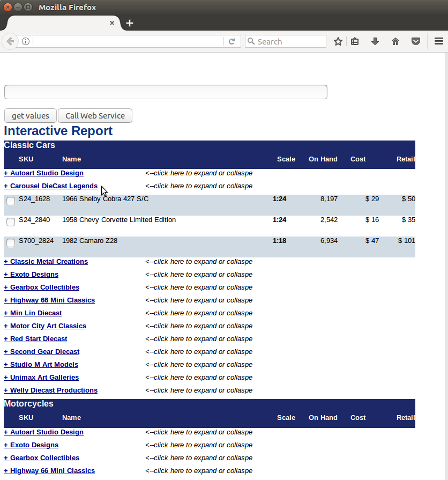Viewport: 448px width, 480px height.
Task: Tick the checkbox for SKU S24_1628
Action: (11, 201)
